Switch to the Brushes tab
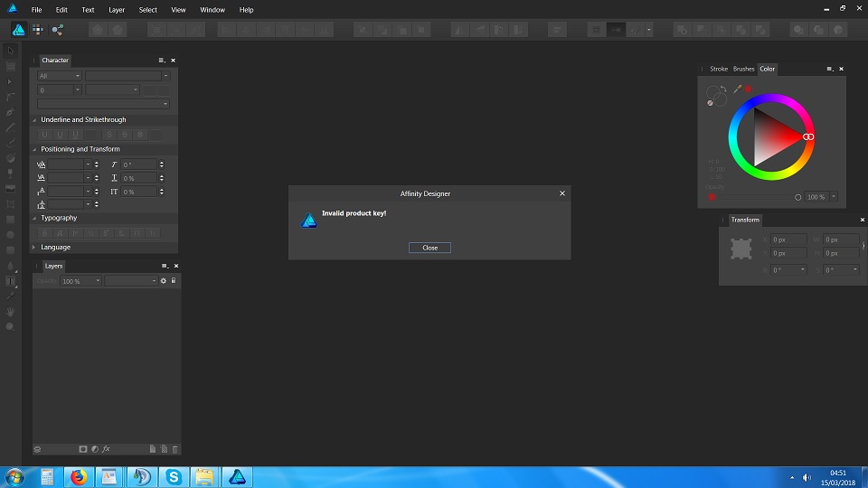This screenshot has height=488, width=868. click(743, 69)
